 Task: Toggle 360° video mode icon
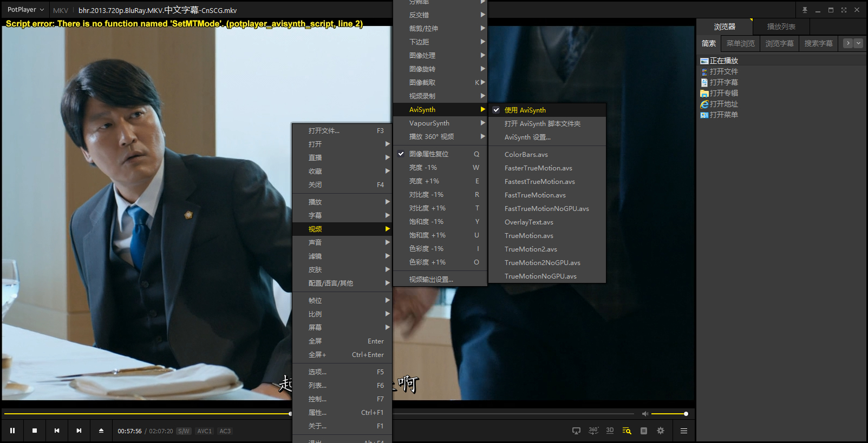point(593,431)
